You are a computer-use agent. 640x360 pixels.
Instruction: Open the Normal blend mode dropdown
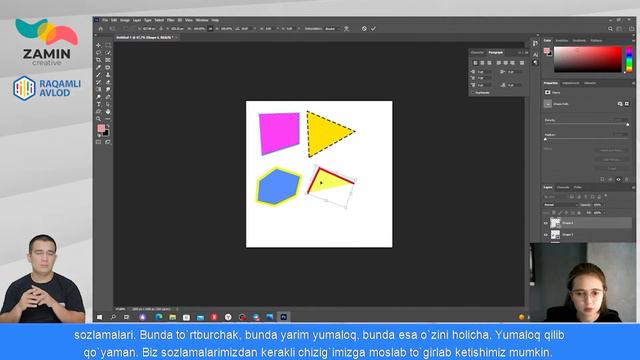coord(561,204)
